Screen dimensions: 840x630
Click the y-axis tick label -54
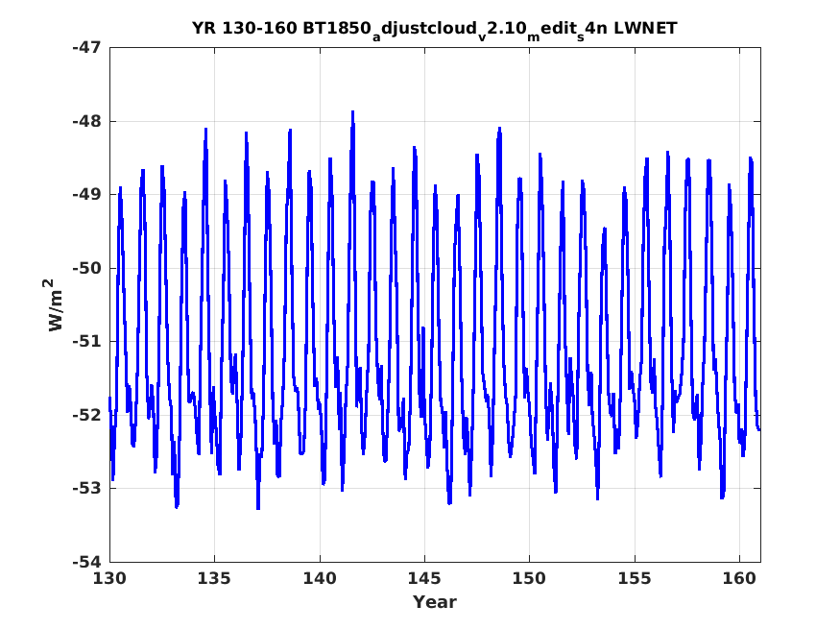[x=86, y=562]
